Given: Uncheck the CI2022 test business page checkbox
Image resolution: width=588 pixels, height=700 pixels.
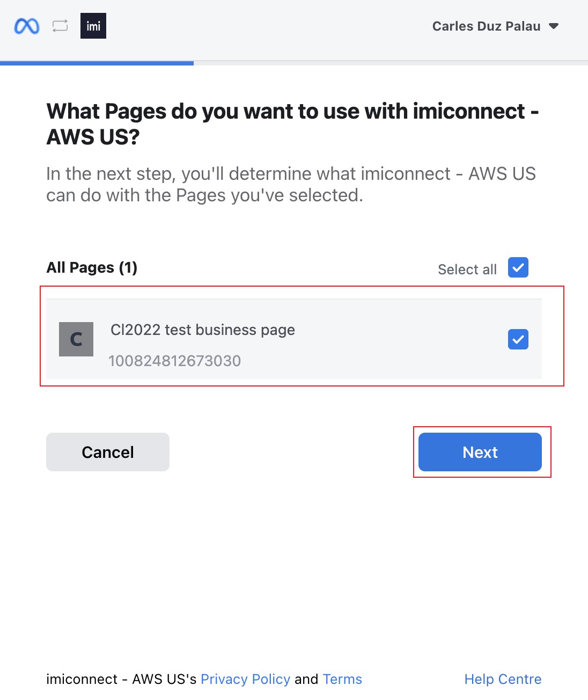Looking at the screenshot, I should click(x=518, y=339).
